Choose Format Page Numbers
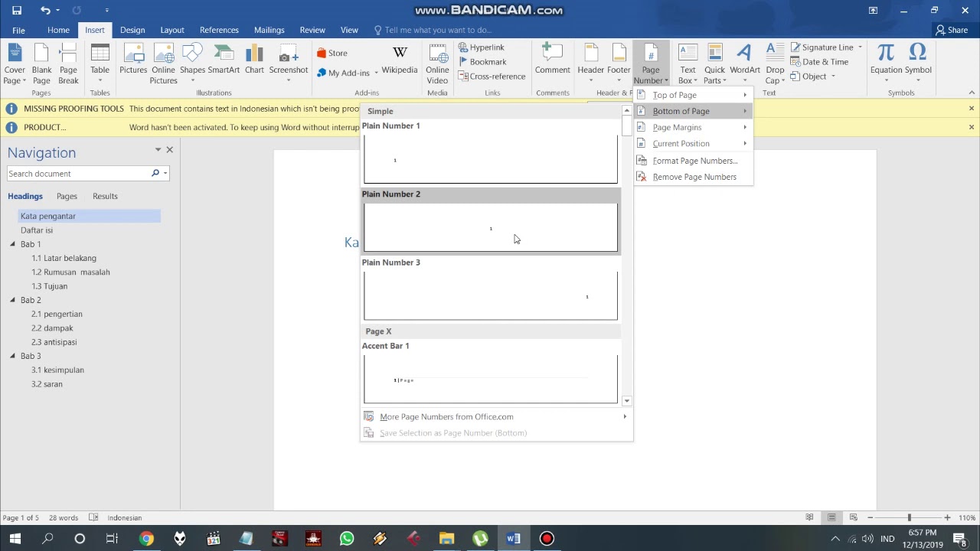980x551 pixels. click(693, 161)
